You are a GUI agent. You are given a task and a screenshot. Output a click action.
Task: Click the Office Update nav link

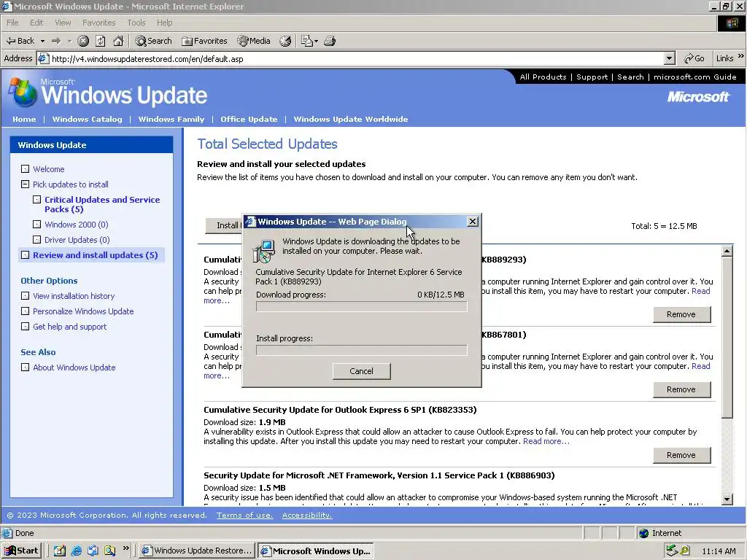pyautogui.click(x=249, y=119)
